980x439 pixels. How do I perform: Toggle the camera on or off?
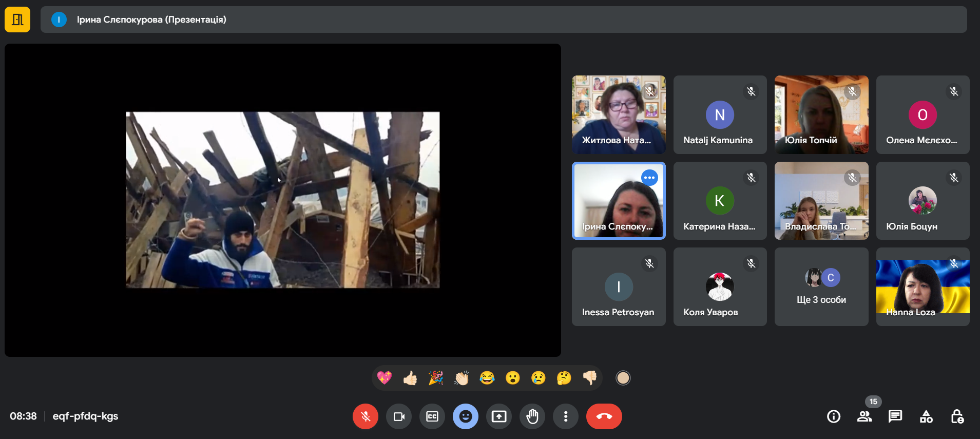(x=399, y=416)
